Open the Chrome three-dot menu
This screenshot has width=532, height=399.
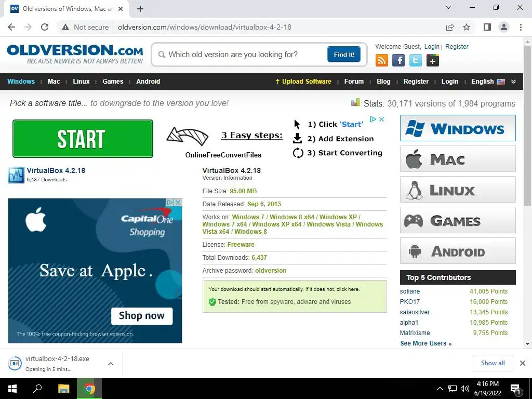521,27
